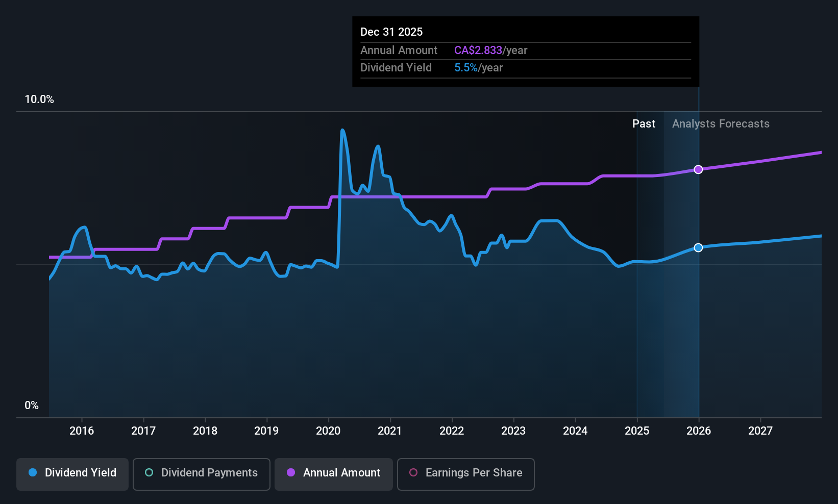838x504 pixels.
Task: Toggle the Annual Amount series
Action: click(334, 474)
